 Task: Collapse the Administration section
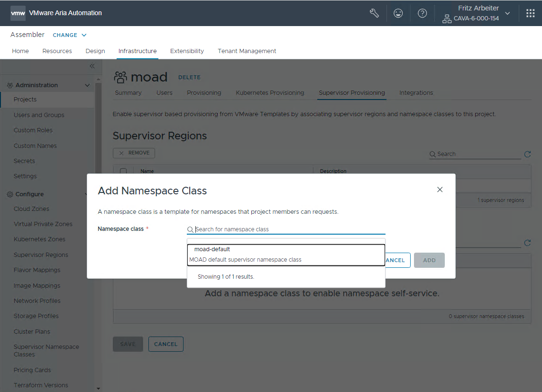87,85
